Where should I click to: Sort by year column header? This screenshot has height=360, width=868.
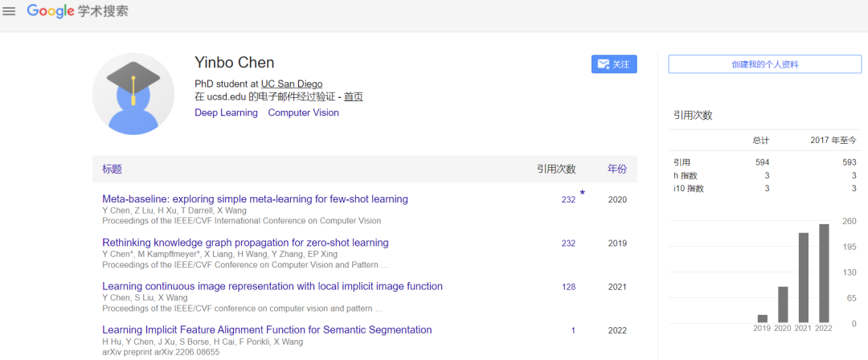pyautogui.click(x=616, y=170)
